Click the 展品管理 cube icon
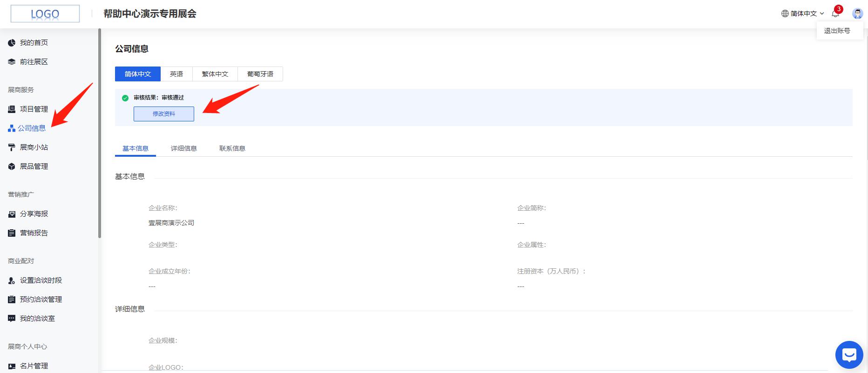The height and width of the screenshot is (373, 868). coord(12,167)
